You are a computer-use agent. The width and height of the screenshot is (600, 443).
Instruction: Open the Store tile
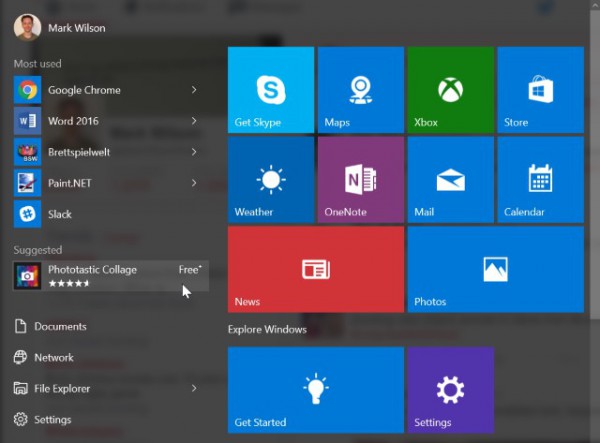[540, 90]
